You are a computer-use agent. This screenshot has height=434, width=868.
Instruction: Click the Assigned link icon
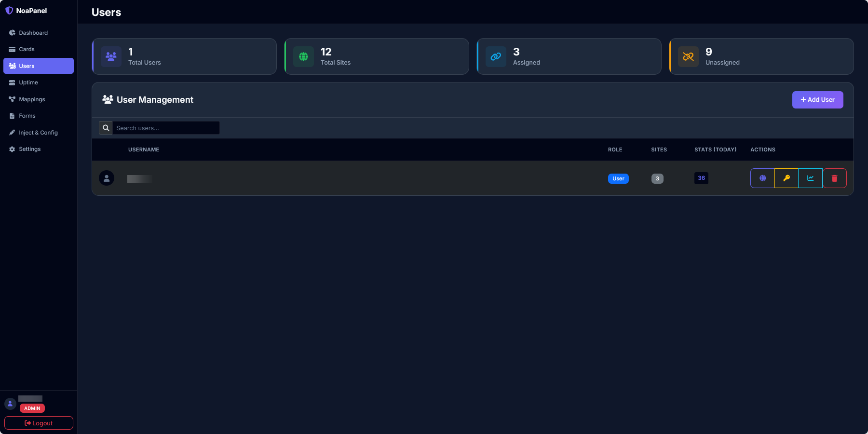tap(496, 56)
